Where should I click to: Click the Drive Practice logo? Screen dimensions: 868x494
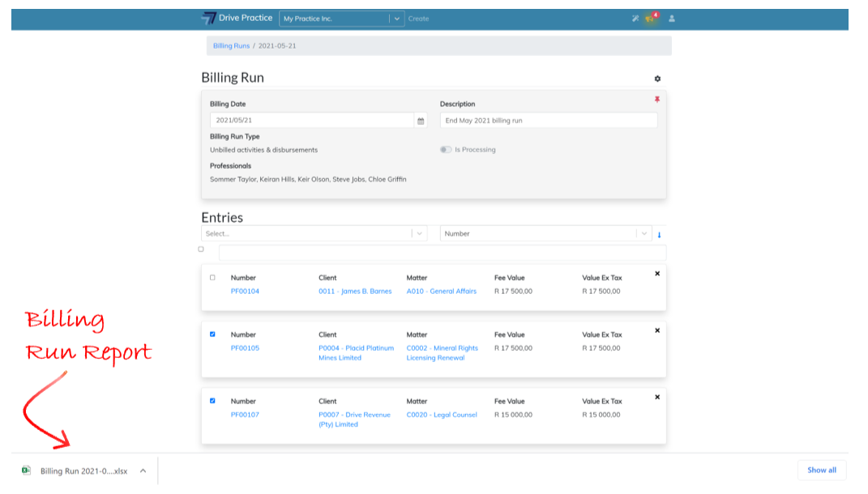[237, 18]
